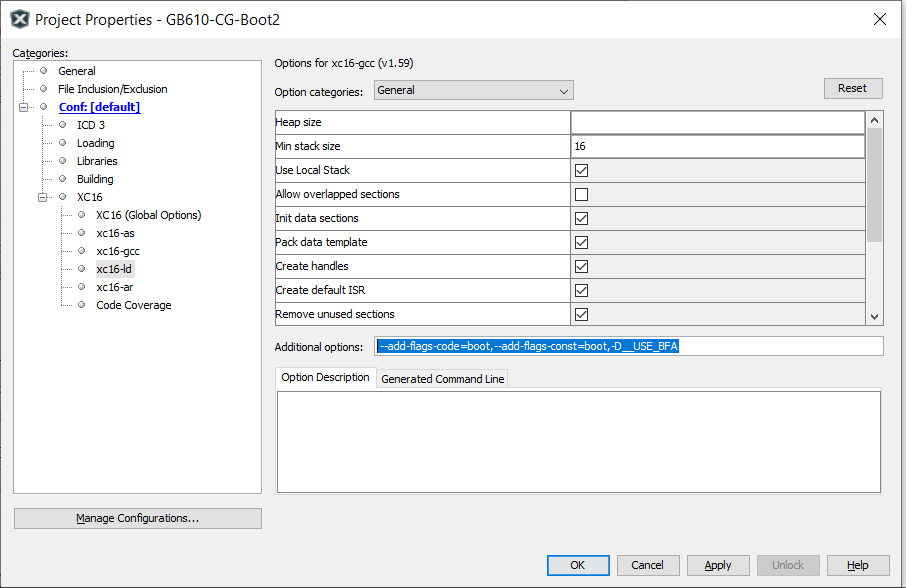Click the Manage Configurations button
This screenshot has height=588, width=906.
pos(138,518)
